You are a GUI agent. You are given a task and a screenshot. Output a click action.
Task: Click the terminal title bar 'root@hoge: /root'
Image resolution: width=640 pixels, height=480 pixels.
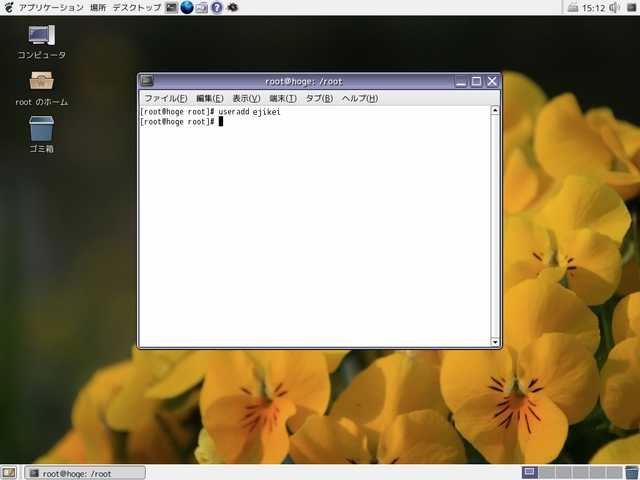pyautogui.click(x=304, y=82)
